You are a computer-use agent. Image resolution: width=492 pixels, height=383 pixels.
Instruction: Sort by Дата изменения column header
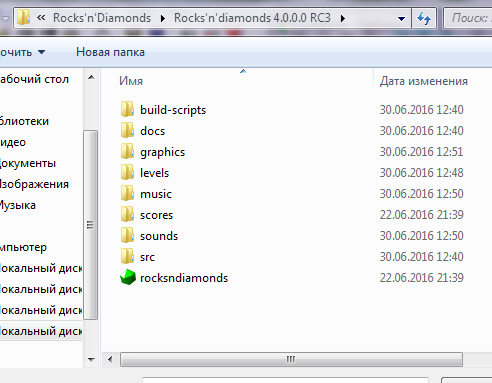(424, 81)
